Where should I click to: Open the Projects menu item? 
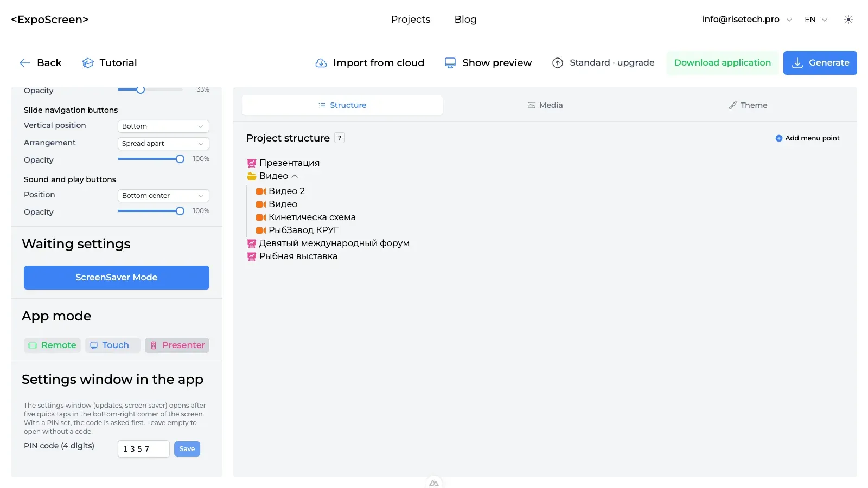411,20
